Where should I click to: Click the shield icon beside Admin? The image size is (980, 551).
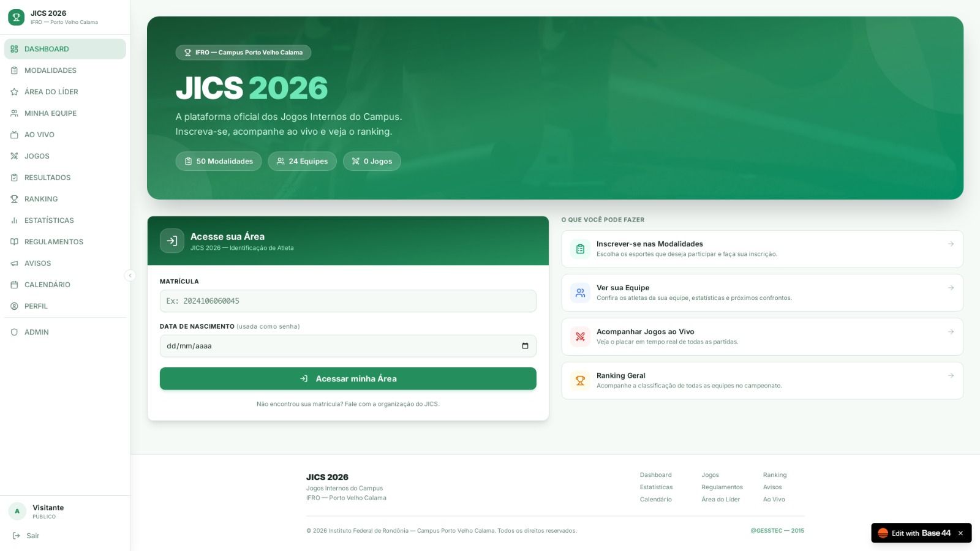click(14, 332)
